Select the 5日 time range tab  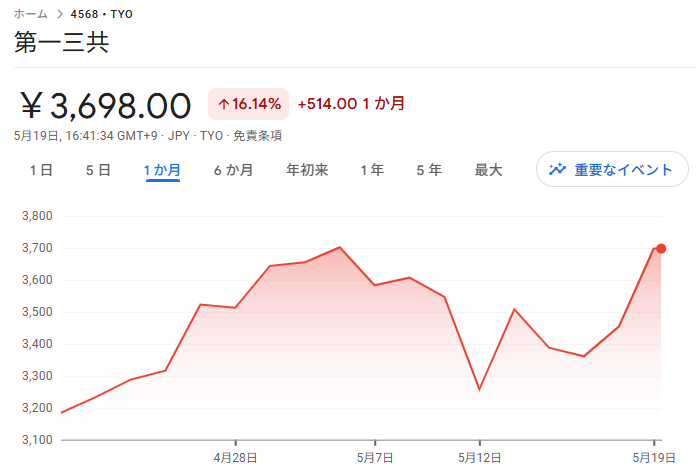(x=98, y=170)
